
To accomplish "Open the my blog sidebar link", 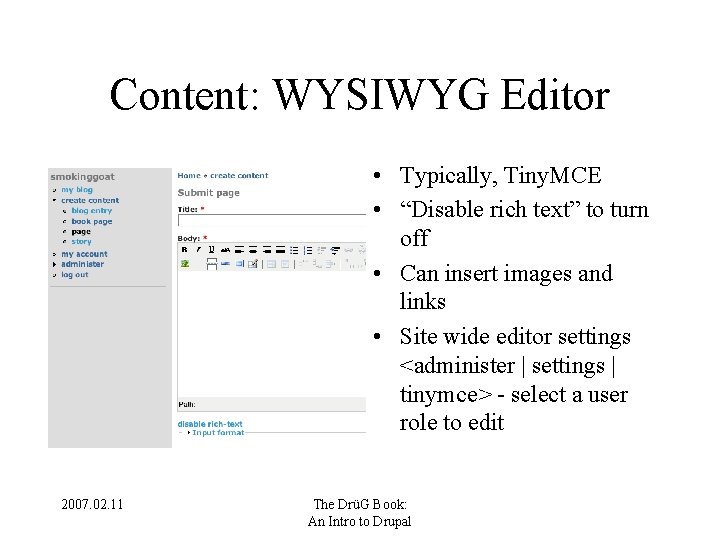I will 77,190.
